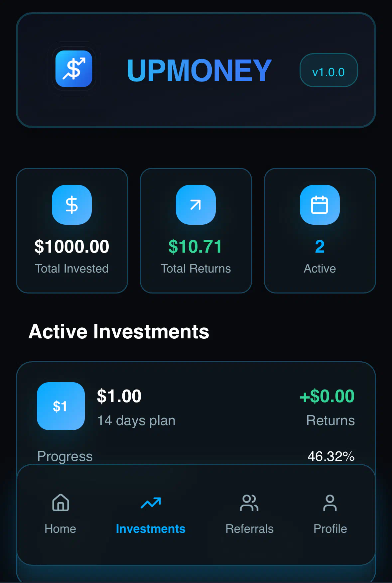Tap the UPMONEY app logo icon
Image resolution: width=392 pixels, height=583 pixels.
click(74, 69)
